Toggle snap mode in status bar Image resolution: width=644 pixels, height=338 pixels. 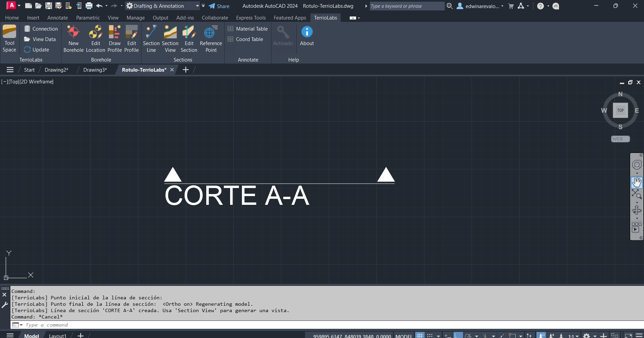(x=430, y=335)
